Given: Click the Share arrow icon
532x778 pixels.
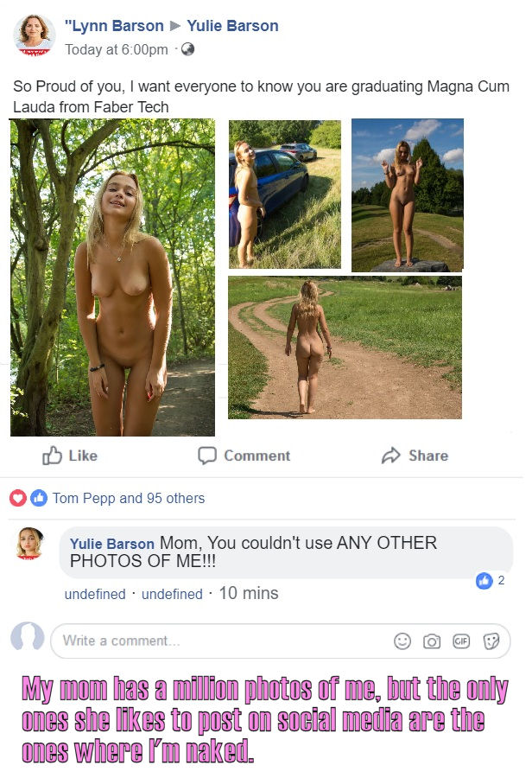Looking at the screenshot, I should [391, 456].
